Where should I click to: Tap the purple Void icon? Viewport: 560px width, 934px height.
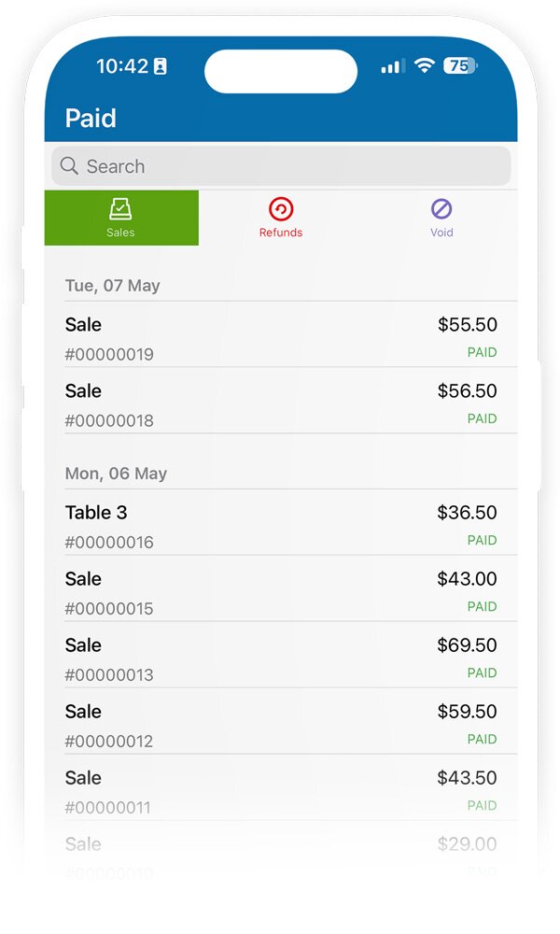[441, 209]
